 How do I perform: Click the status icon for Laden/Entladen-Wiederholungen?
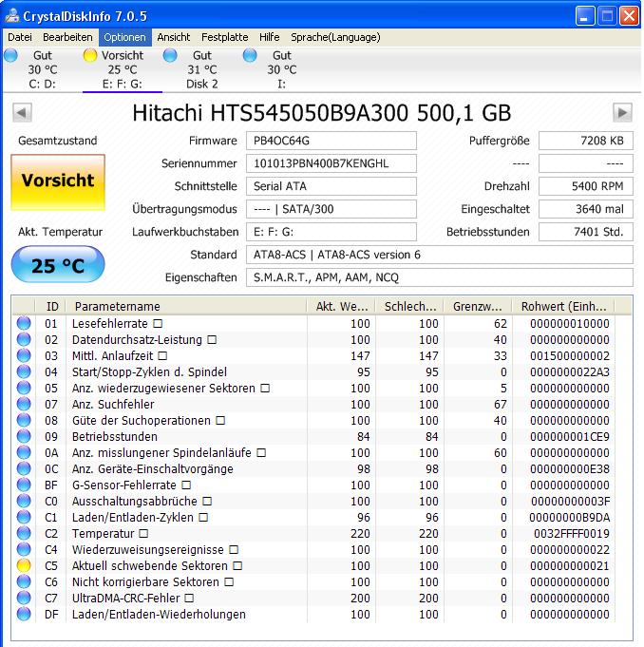coord(24,614)
